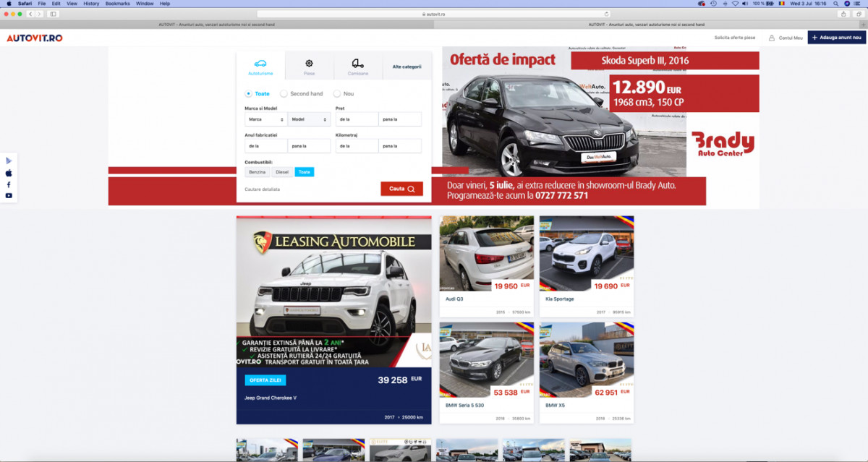The image size is (868, 462).
Task: Reload the page with the refresh icon
Action: tap(605, 14)
